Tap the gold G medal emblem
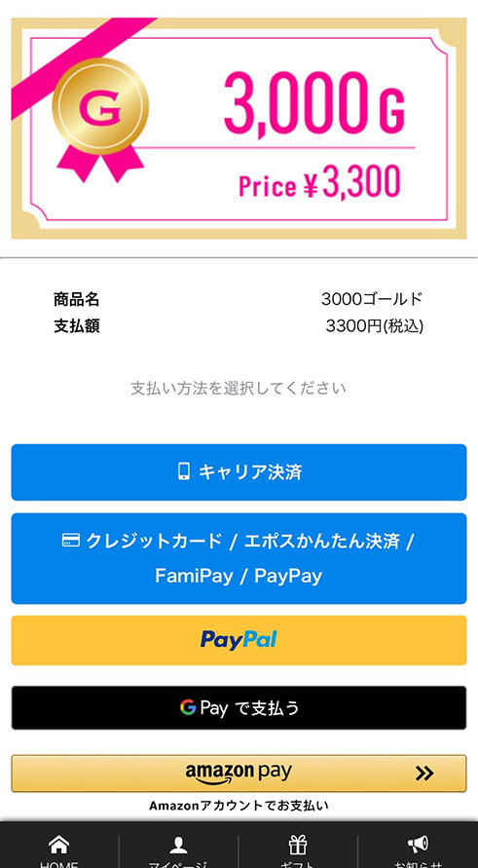The height and width of the screenshot is (868, 478). point(100,106)
